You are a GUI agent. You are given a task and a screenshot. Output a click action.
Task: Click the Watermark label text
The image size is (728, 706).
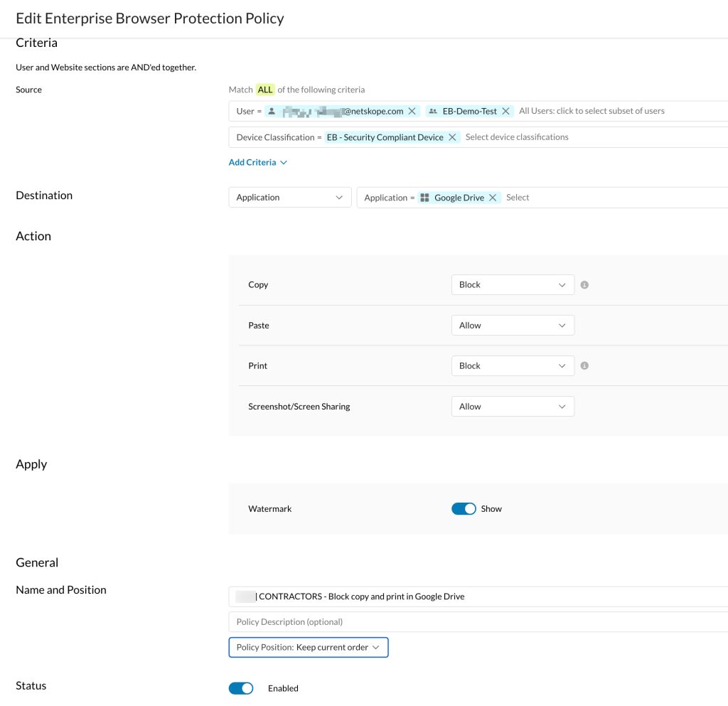coord(269,509)
